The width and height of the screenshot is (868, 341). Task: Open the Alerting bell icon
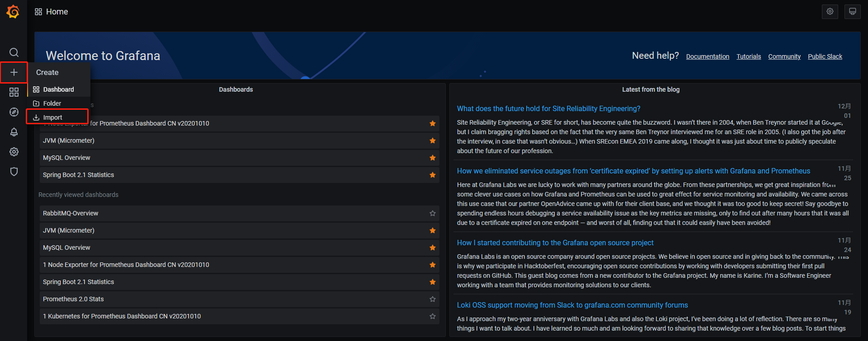[14, 132]
